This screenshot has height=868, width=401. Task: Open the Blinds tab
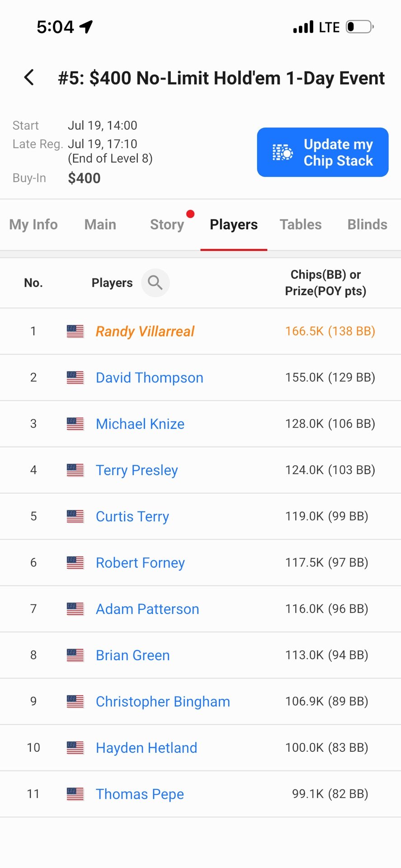(x=367, y=225)
